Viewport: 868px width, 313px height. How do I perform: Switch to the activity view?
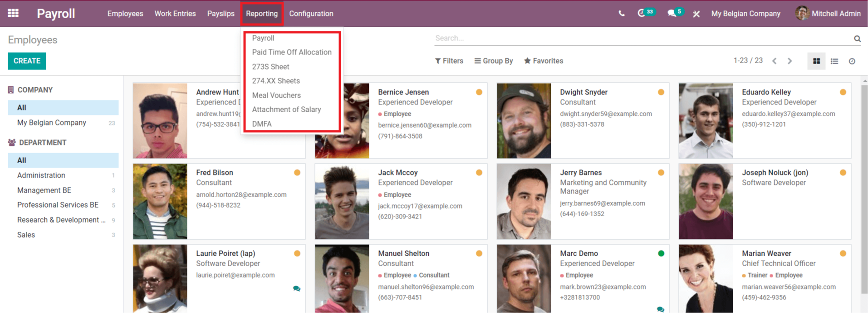852,61
